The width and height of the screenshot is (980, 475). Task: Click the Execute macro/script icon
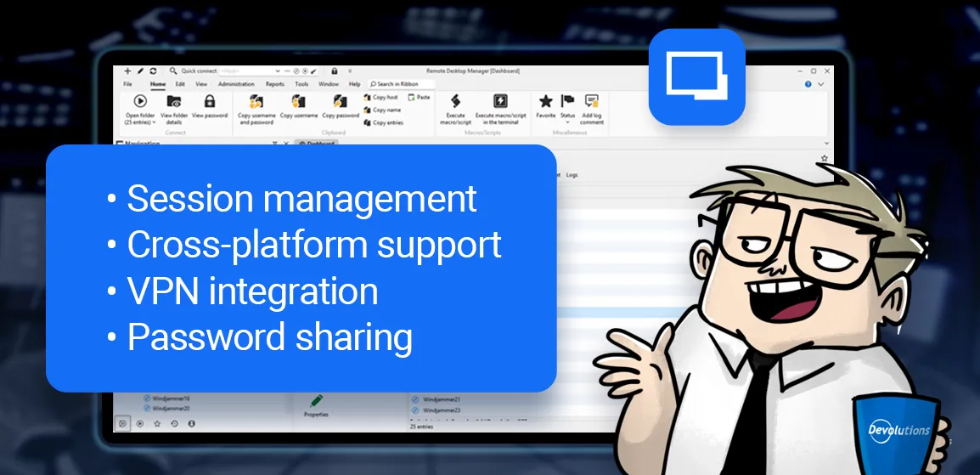(x=455, y=100)
